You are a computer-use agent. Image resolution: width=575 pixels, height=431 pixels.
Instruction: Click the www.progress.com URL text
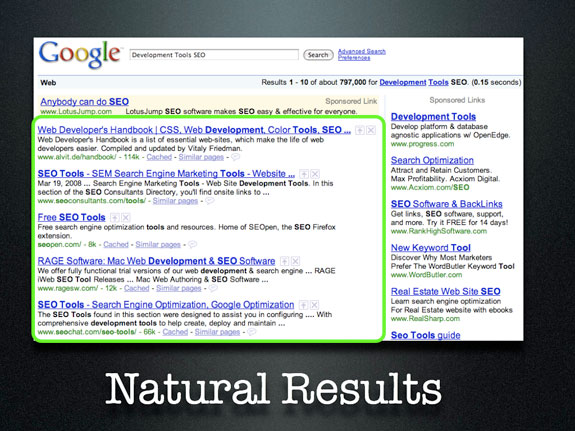(422, 144)
